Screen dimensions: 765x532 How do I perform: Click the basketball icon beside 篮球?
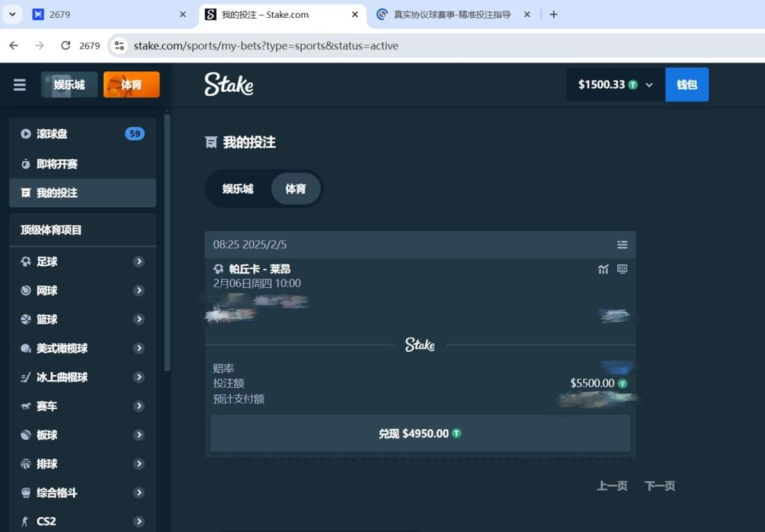coord(25,319)
